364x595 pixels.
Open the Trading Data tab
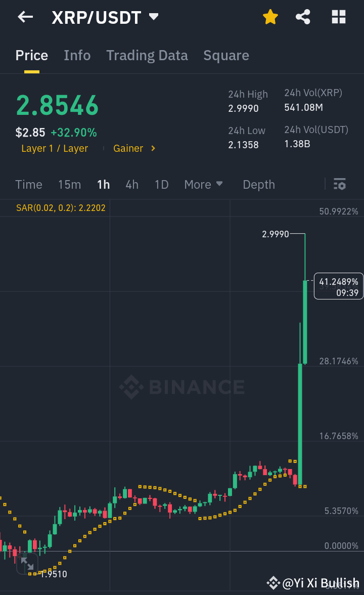pos(147,56)
